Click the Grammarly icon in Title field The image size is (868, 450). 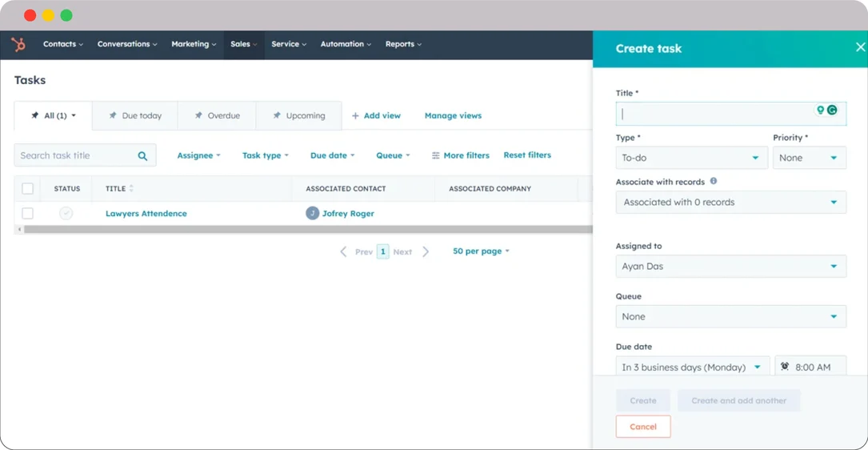(832, 110)
